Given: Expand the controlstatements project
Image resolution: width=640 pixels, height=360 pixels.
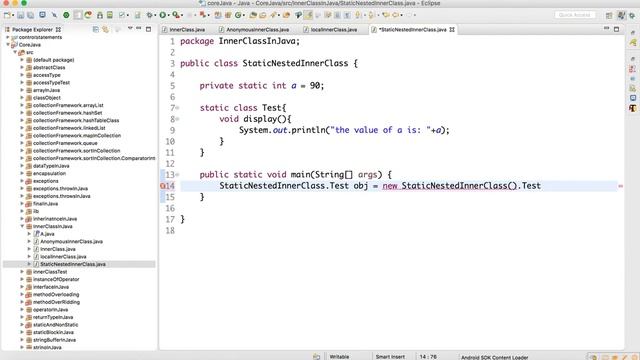Looking at the screenshot, I should (7, 37).
